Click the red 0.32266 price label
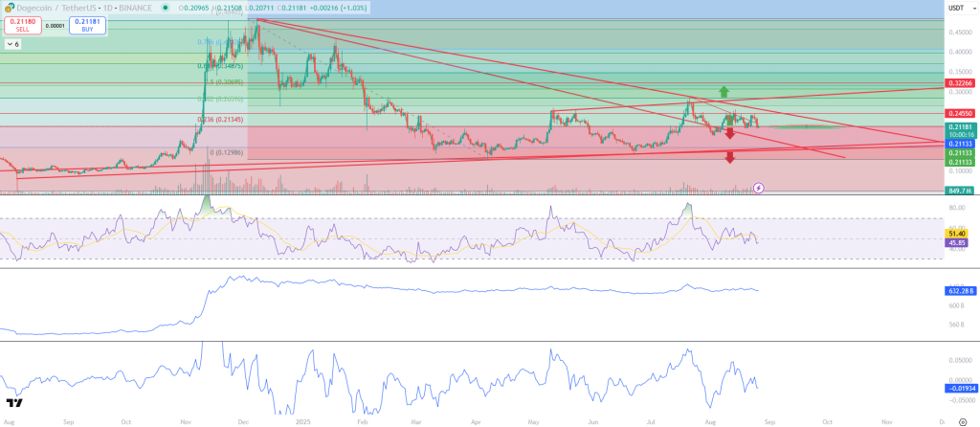980x427 pixels. tap(962, 82)
